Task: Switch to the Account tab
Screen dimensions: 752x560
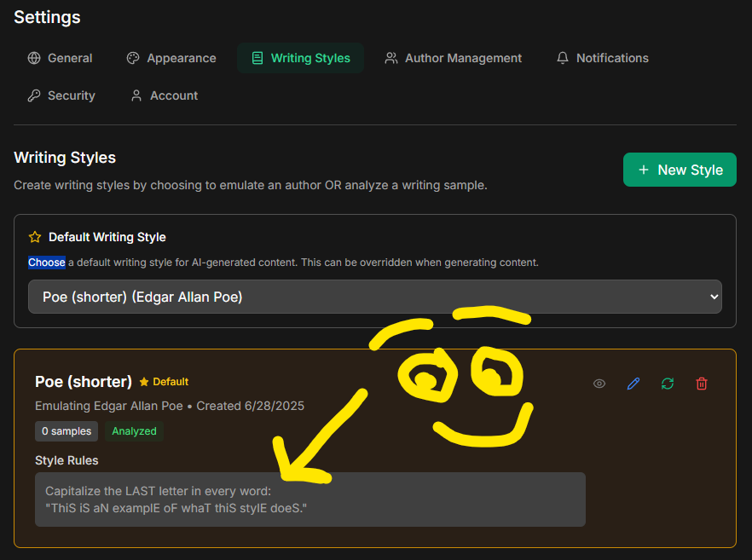Action: pyautogui.click(x=165, y=95)
